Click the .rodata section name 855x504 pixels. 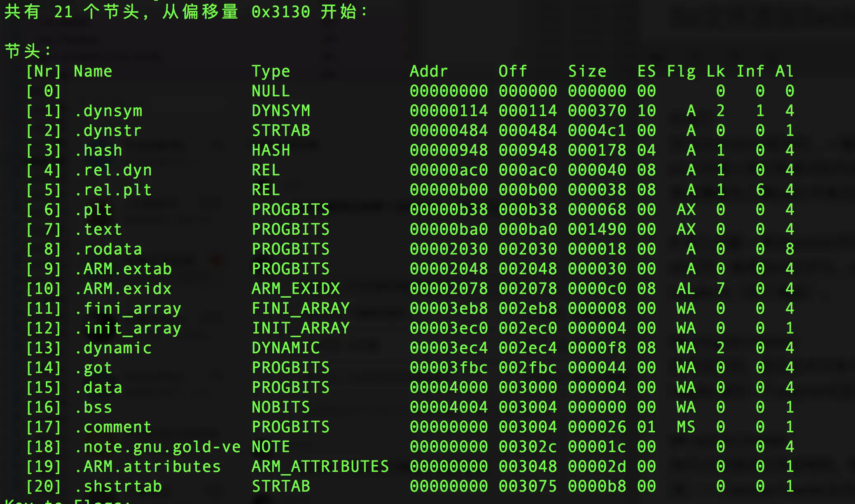(x=108, y=249)
